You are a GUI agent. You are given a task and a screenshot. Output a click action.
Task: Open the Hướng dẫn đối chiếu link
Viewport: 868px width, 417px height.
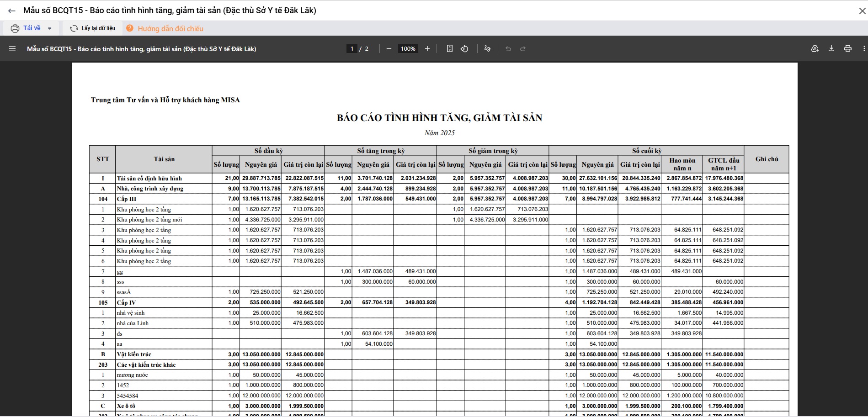pos(170,29)
